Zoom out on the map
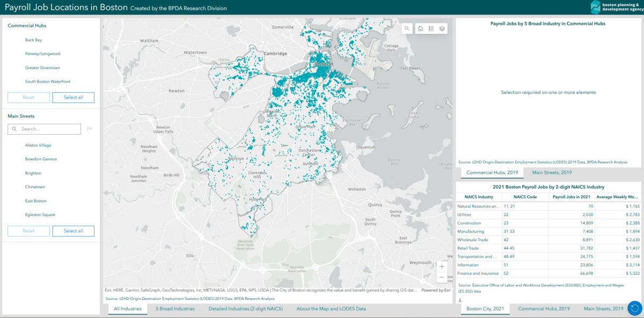Viewport: 644px width, 318px height. pyautogui.click(x=441, y=278)
